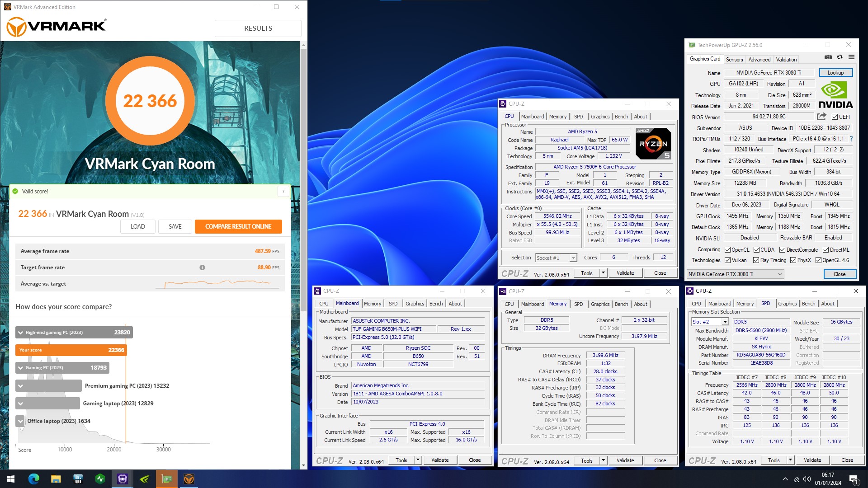The height and width of the screenshot is (488, 868).
Task: Toggle the UEFI checkbox in GPU-Z
Action: click(x=835, y=117)
